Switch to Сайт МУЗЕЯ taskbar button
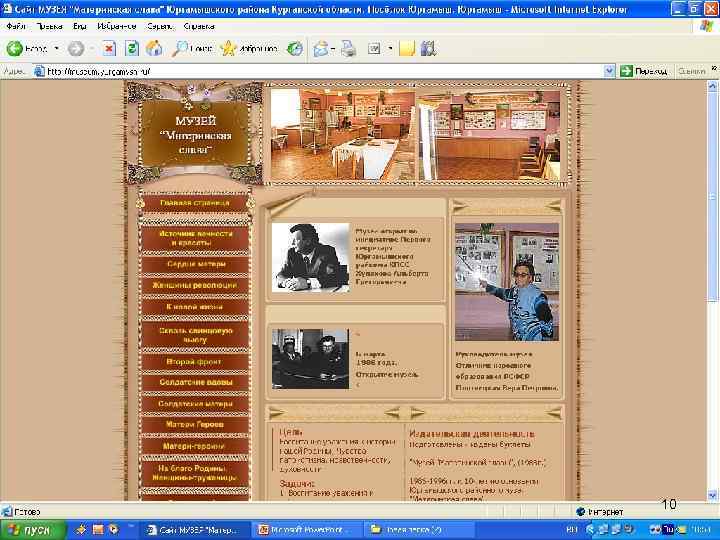Screen dimensions: 720x540 (195, 530)
